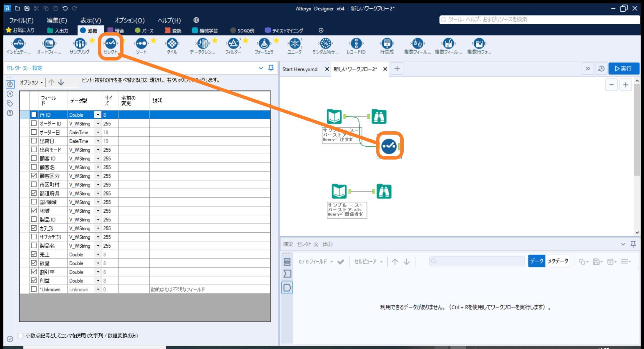Select the ユニーク tool icon
This screenshot has height=349, width=644.
point(295,44)
